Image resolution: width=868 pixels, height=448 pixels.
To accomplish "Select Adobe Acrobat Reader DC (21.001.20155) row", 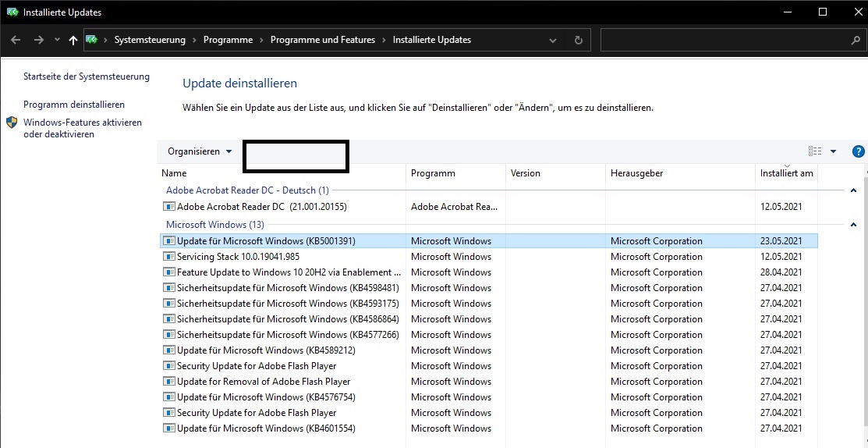I will [489, 207].
